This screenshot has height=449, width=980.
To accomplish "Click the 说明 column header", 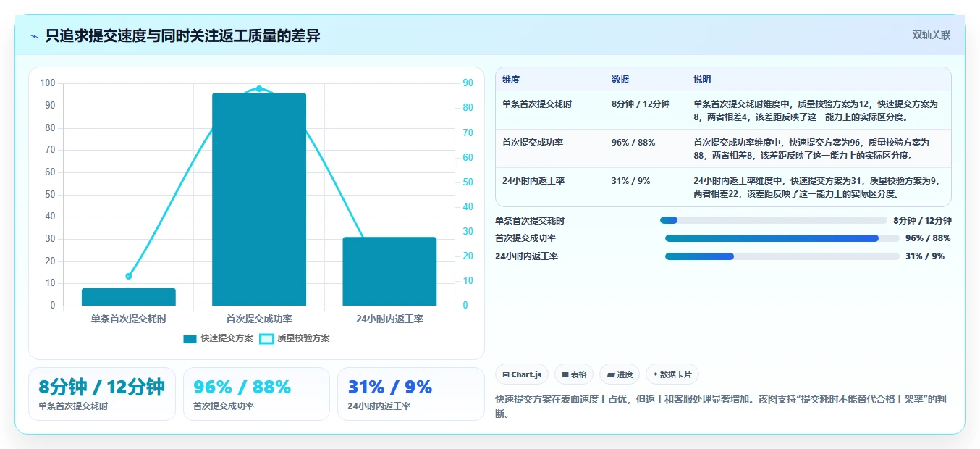I will (x=702, y=80).
